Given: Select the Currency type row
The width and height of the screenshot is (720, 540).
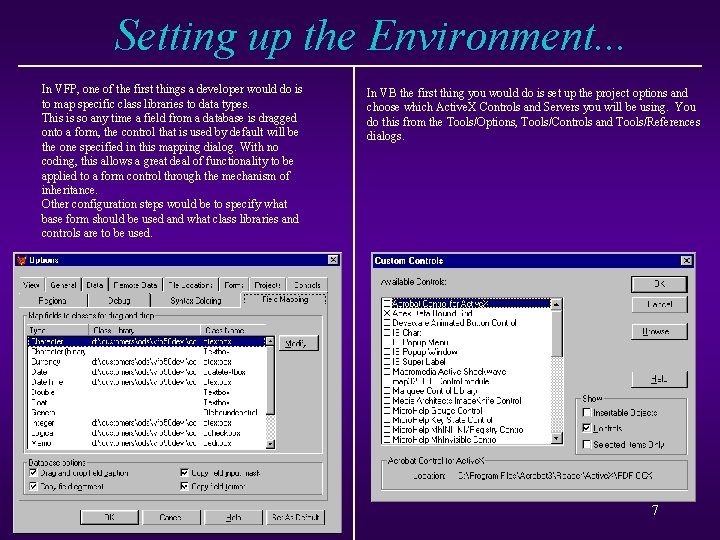Looking at the screenshot, I should pyautogui.click(x=146, y=362).
